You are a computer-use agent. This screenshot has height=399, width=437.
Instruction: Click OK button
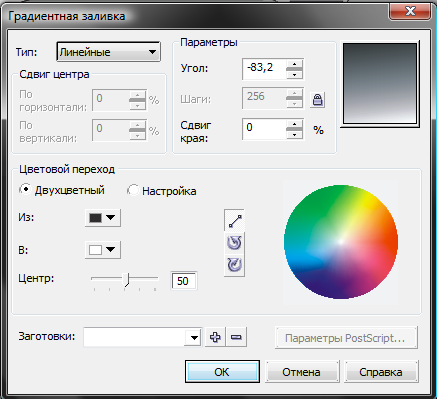click(222, 372)
